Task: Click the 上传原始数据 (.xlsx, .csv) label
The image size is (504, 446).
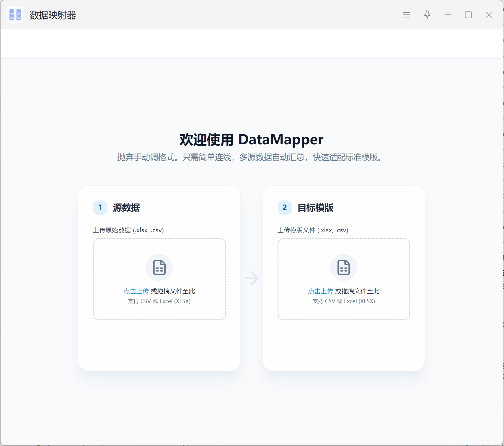Action: [x=128, y=230]
